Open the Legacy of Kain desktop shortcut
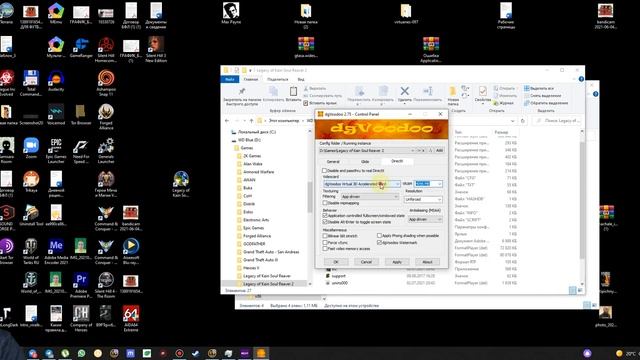The width and height of the screenshot is (640, 360). (x=181, y=184)
